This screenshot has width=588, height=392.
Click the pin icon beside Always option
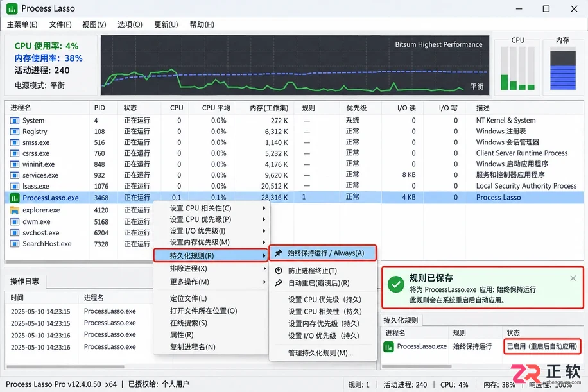point(279,253)
